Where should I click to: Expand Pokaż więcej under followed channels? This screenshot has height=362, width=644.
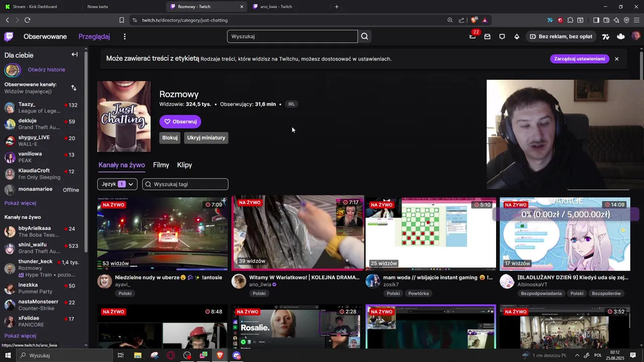coord(20,203)
